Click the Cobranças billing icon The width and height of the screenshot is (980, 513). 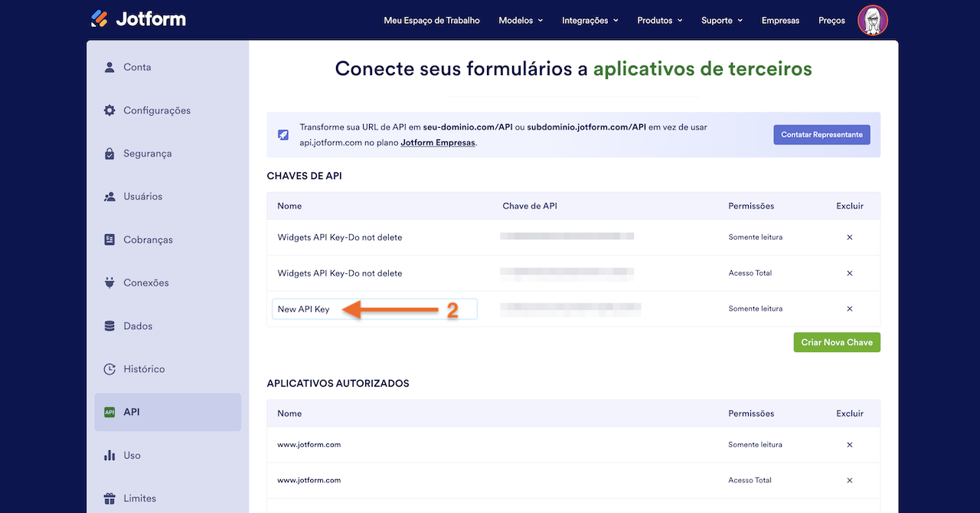point(109,240)
